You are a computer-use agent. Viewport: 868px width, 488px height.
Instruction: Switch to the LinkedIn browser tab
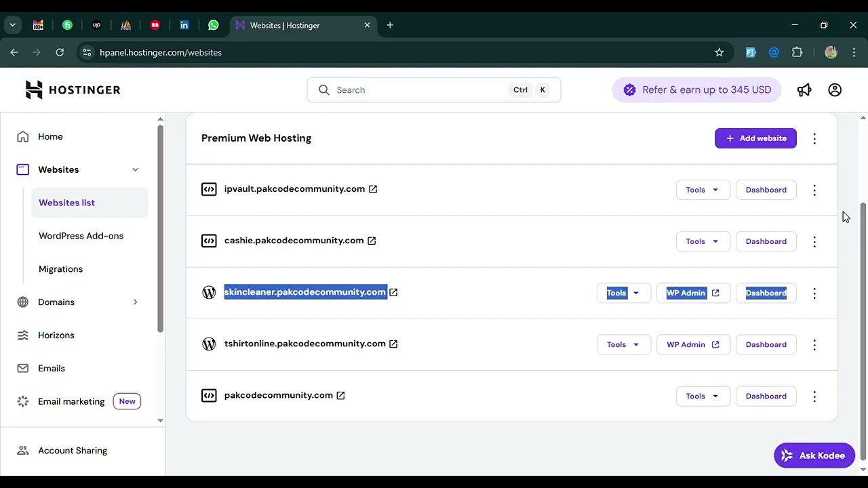click(x=184, y=25)
